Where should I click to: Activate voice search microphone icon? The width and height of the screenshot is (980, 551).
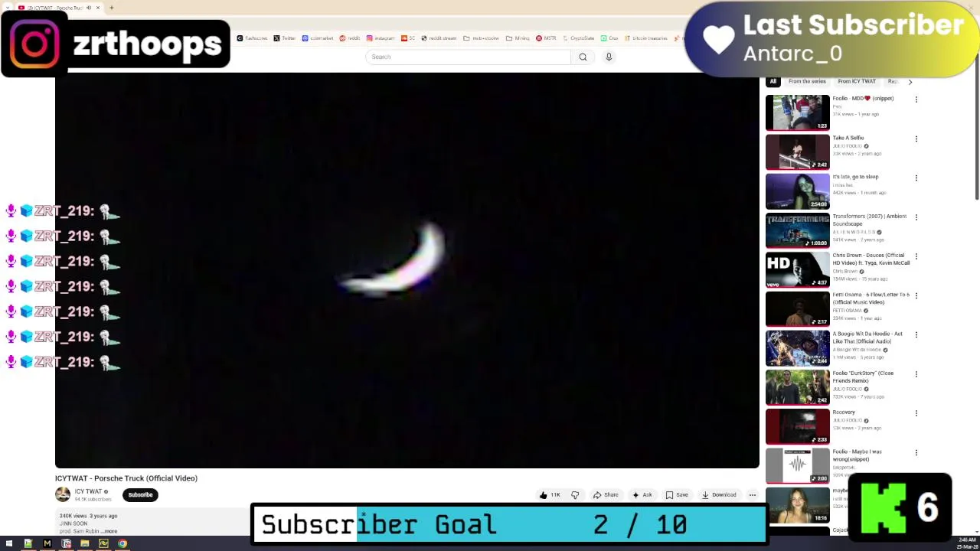[609, 57]
